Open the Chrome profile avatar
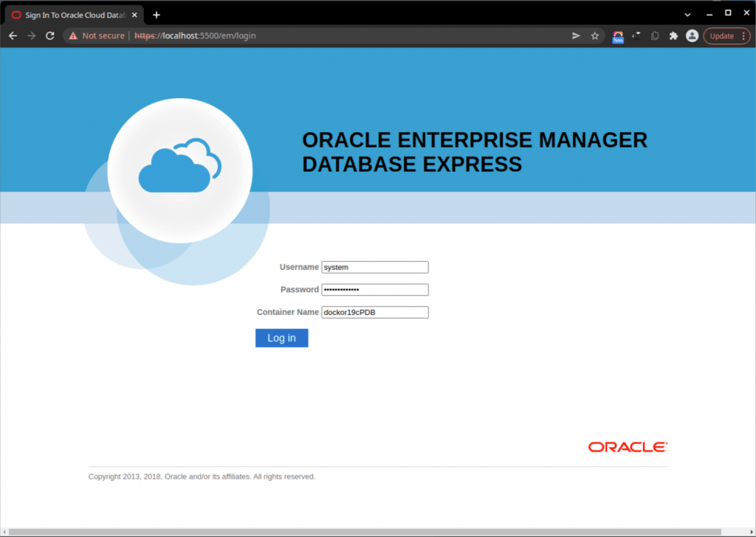 pos(692,35)
